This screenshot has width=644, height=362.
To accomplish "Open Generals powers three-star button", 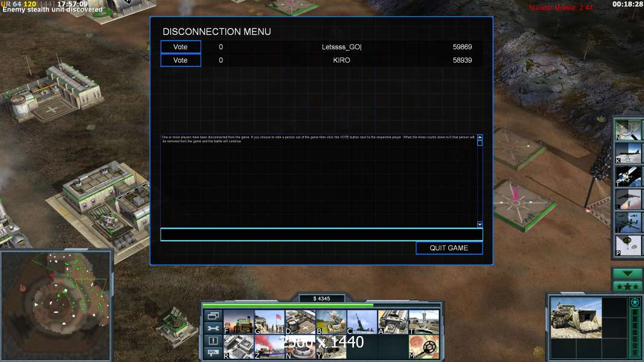I will click(x=627, y=287).
